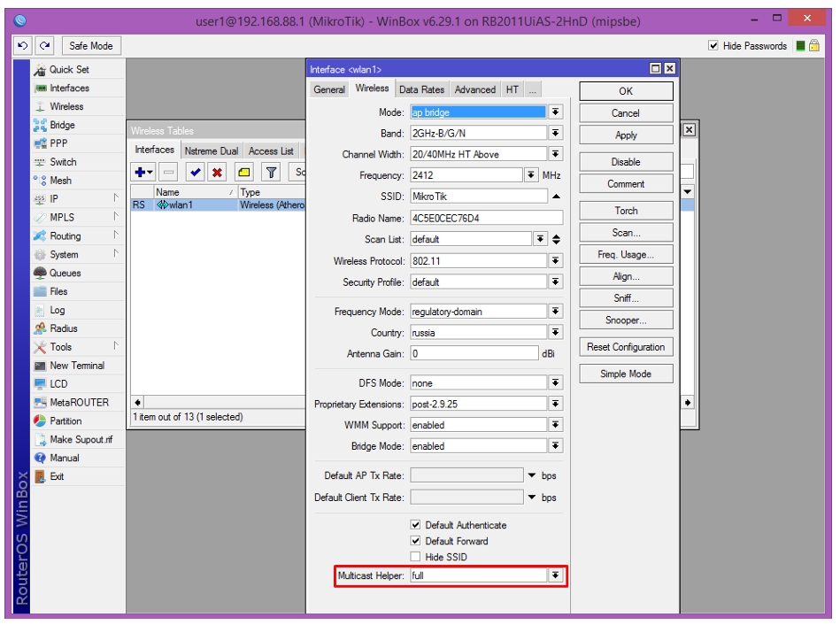Open MetaROUTER from the sidebar
This screenshot has width=840, height=625.
(78, 403)
